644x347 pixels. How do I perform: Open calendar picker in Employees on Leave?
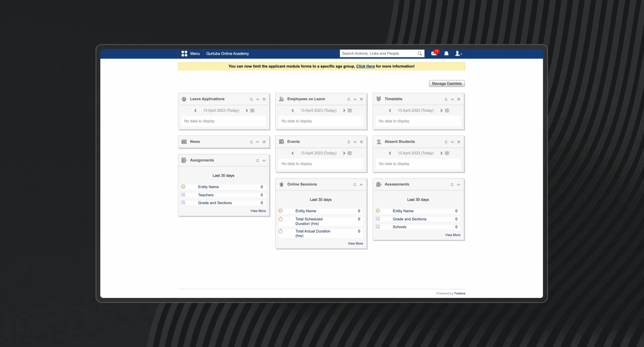click(350, 111)
